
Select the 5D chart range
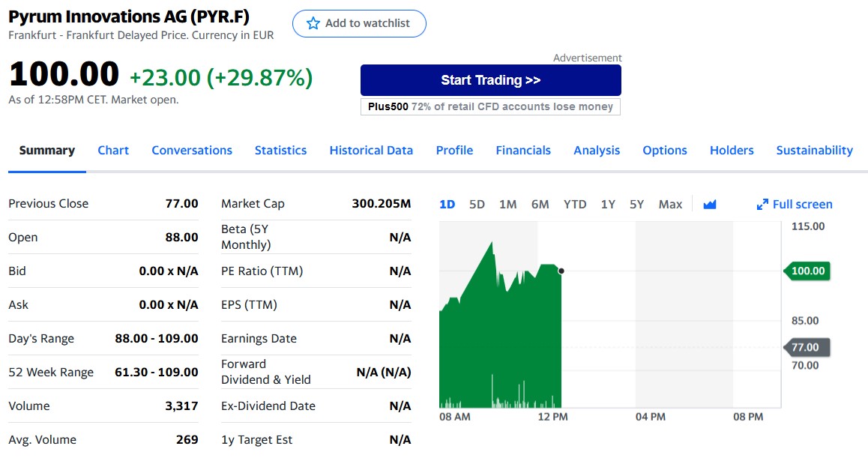(x=477, y=204)
